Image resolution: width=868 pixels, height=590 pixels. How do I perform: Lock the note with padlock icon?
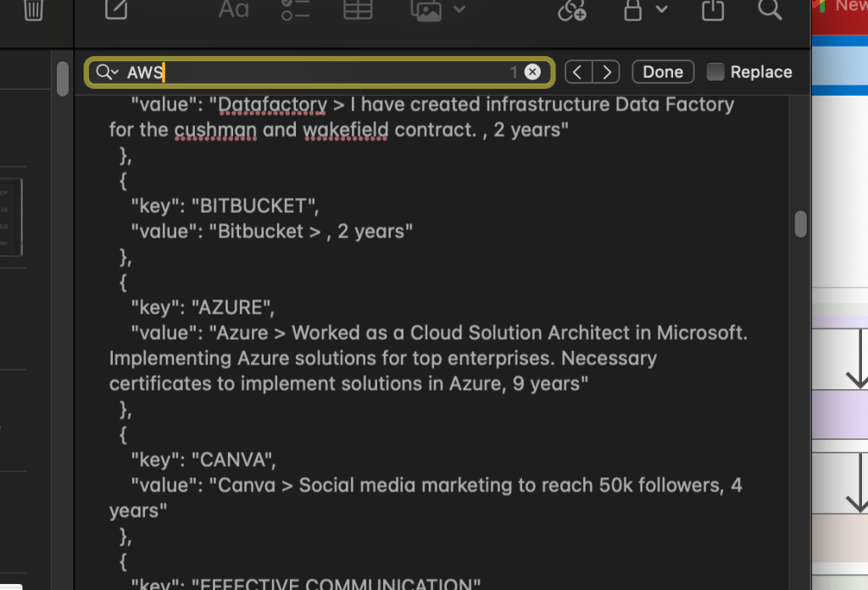pyautogui.click(x=632, y=9)
